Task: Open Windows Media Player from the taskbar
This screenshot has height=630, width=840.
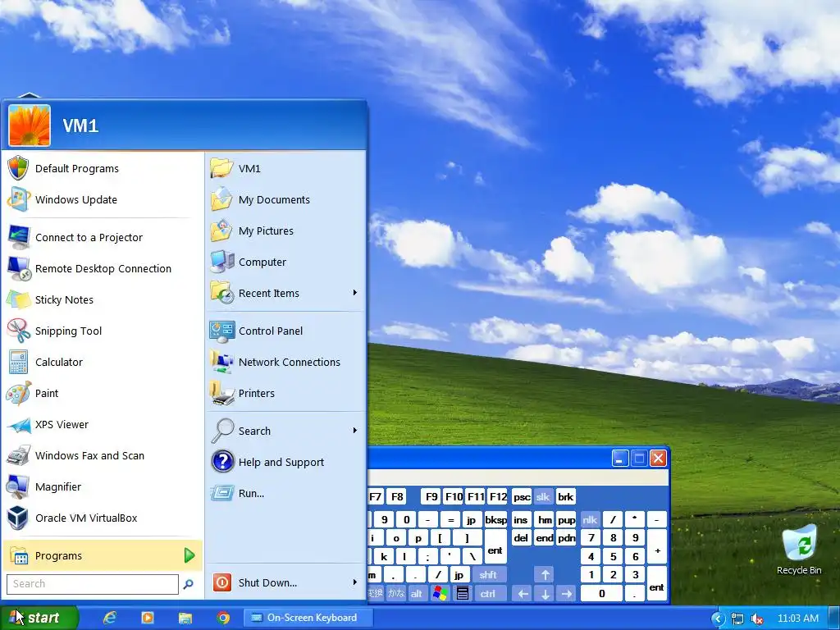Action: (148, 618)
